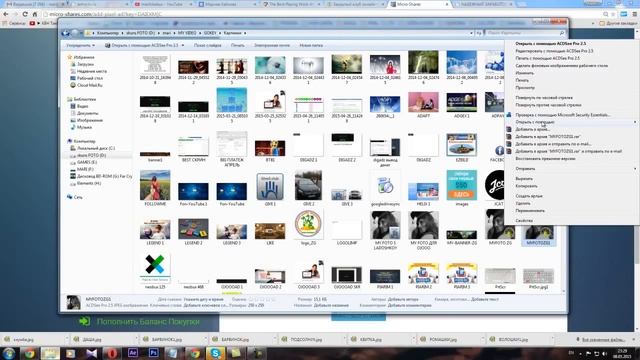Choose Переименовать in context menu
Image resolution: width=640 pixels, height=360 pixels.
point(530,211)
